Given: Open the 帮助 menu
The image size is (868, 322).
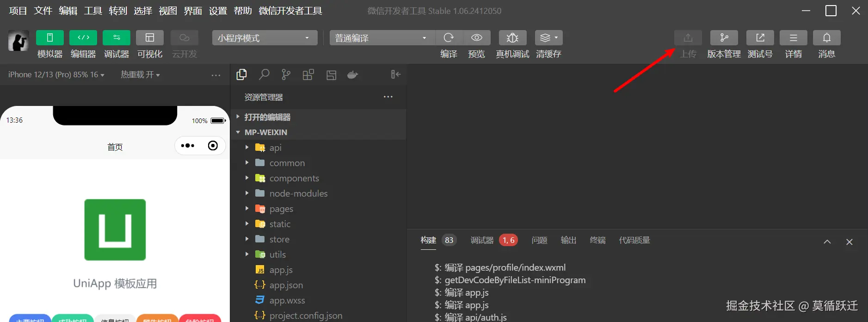Looking at the screenshot, I should tap(243, 11).
